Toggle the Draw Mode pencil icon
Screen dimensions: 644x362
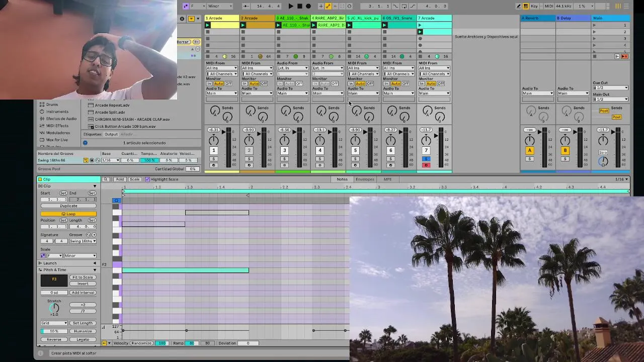tap(519, 6)
